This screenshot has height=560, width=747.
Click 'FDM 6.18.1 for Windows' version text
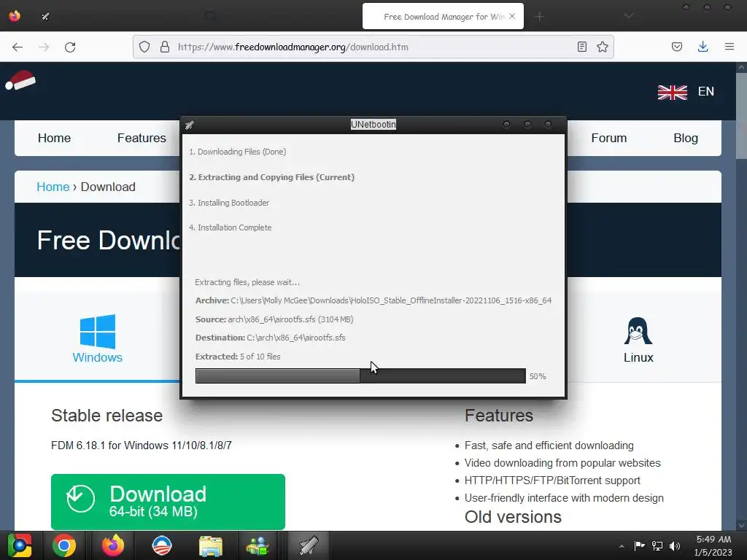tap(141, 446)
